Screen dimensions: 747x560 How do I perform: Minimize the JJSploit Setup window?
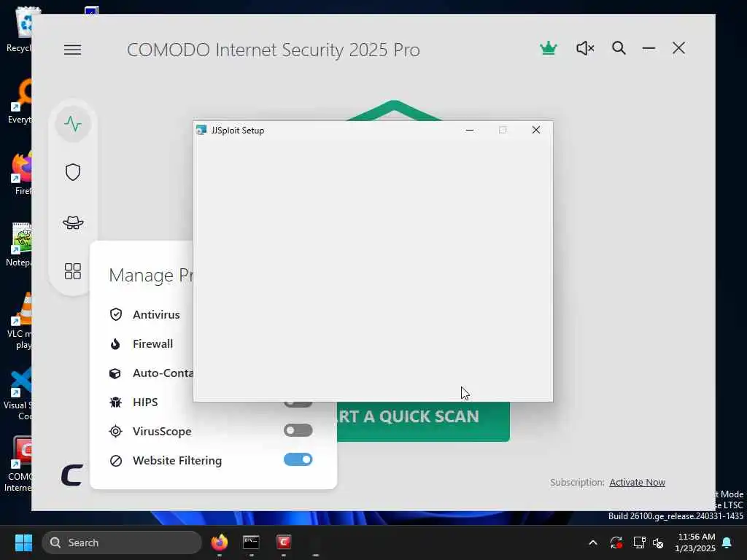[470, 130]
